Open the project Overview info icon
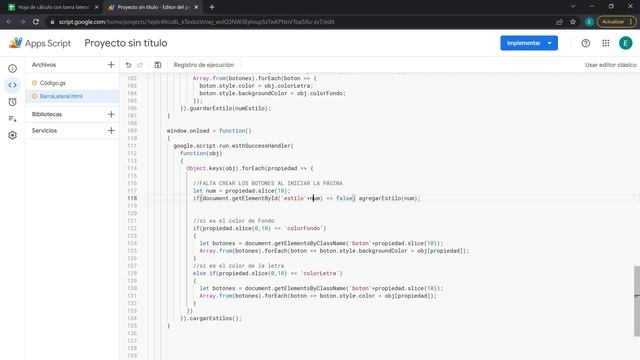Image resolution: width=640 pixels, height=360 pixels. pyautogui.click(x=13, y=68)
